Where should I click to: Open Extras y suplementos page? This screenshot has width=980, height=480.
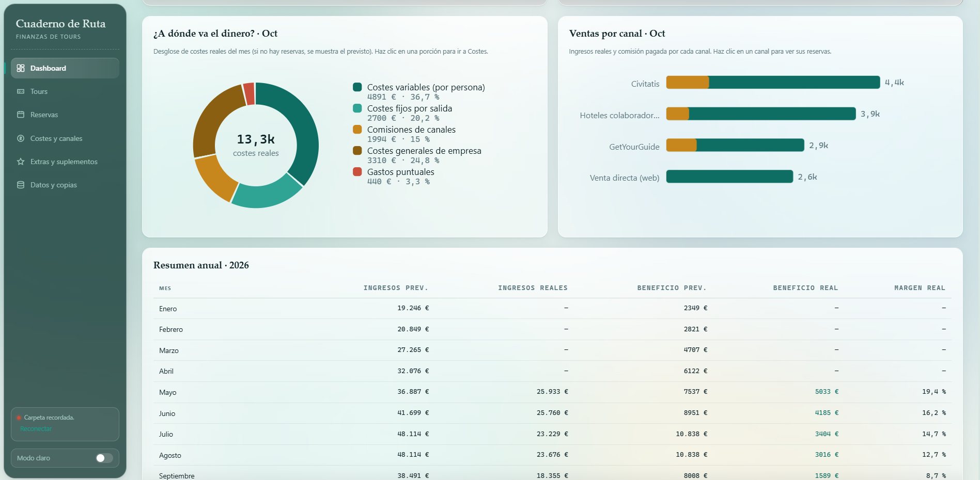pyautogui.click(x=65, y=162)
